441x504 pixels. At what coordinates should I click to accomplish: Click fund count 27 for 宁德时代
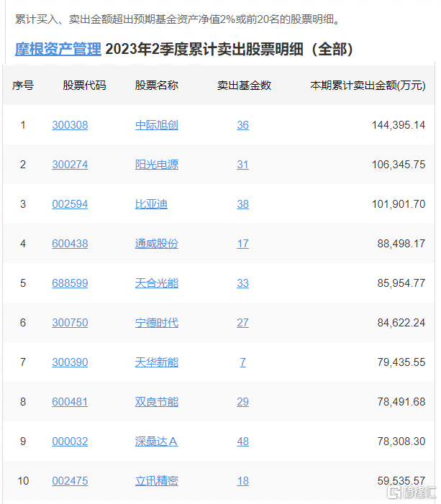pos(243,323)
